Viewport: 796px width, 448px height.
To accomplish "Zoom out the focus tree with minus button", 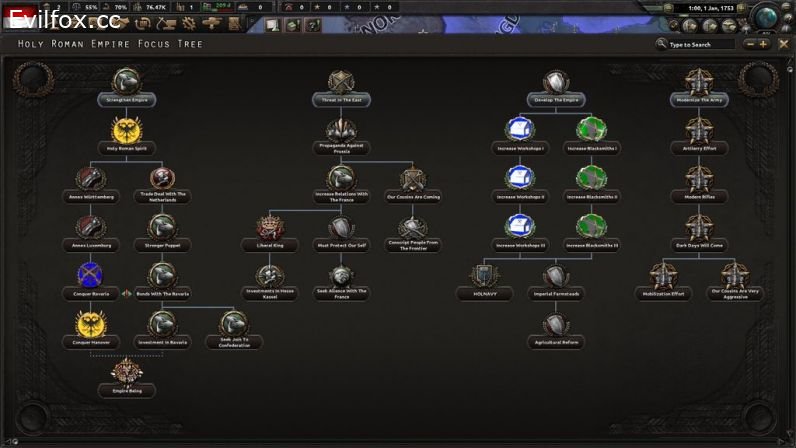I will [749, 44].
